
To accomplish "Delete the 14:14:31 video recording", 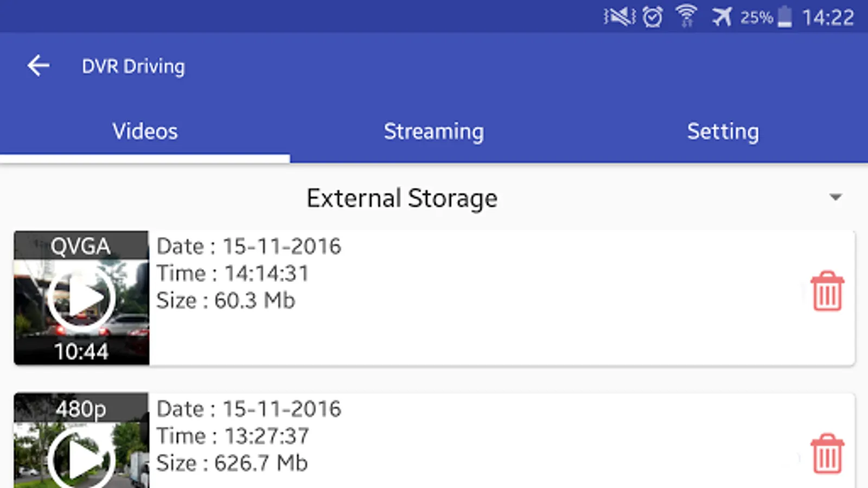I will (827, 291).
